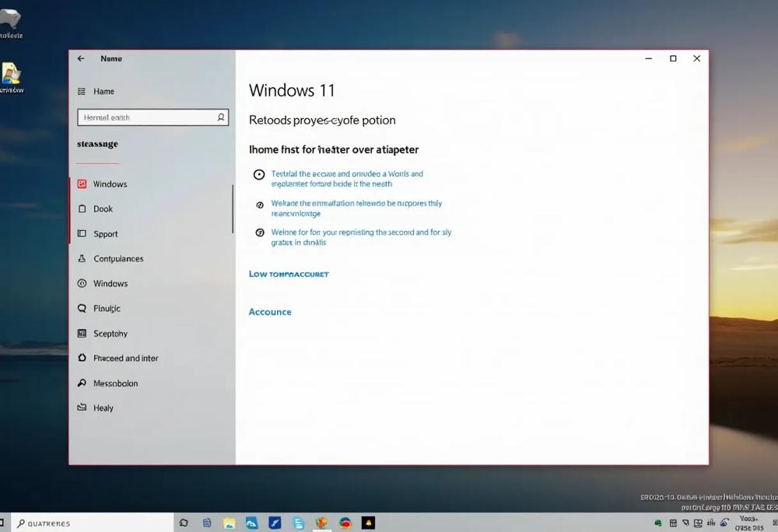Open the link starting with Welone for fon your

click(361, 237)
